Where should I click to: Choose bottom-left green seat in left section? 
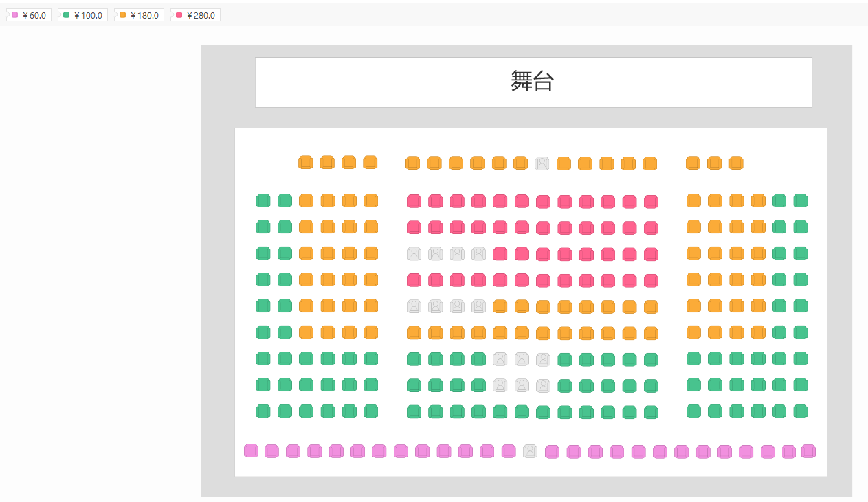pyautogui.click(x=263, y=411)
